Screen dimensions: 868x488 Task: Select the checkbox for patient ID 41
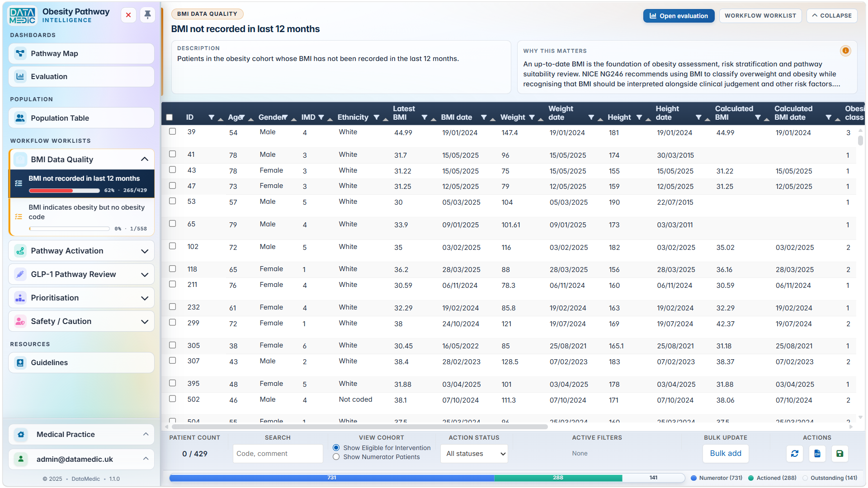(172, 154)
